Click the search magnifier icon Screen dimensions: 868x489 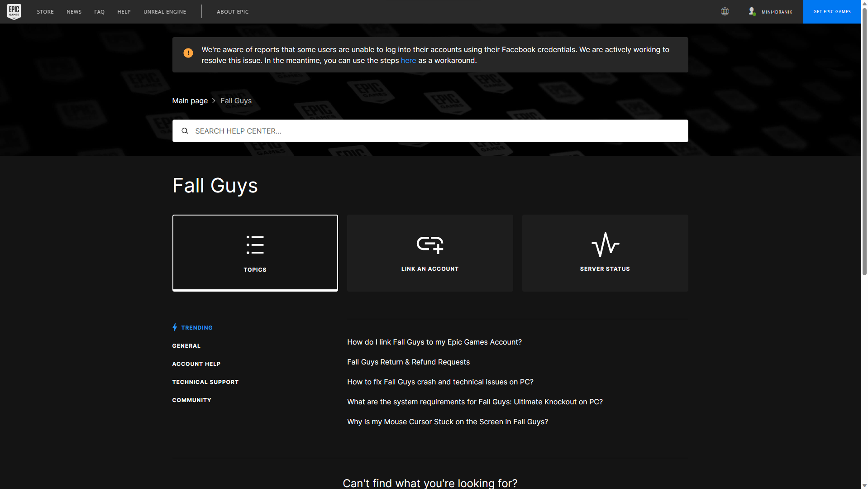[x=185, y=131]
